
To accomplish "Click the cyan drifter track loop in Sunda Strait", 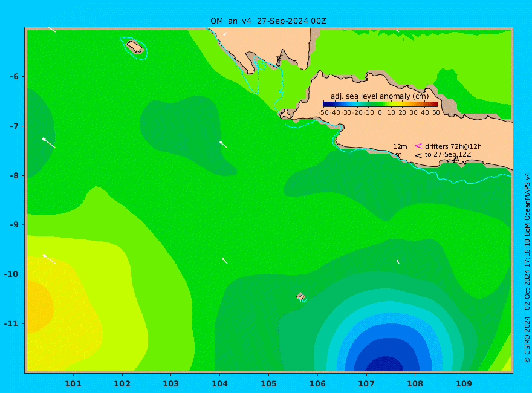I will point(260,65).
